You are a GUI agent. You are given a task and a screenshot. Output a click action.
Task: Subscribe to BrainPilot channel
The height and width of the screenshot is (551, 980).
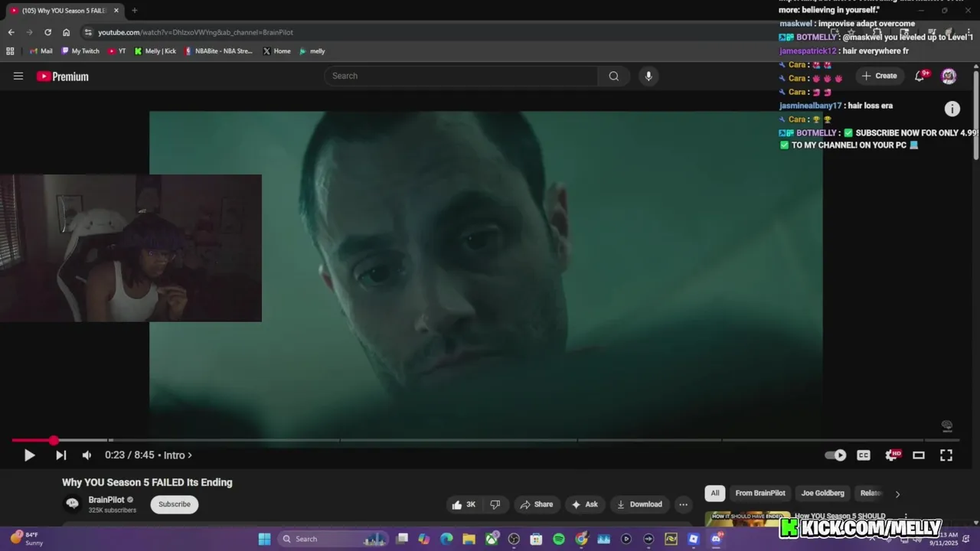(175, 504)
